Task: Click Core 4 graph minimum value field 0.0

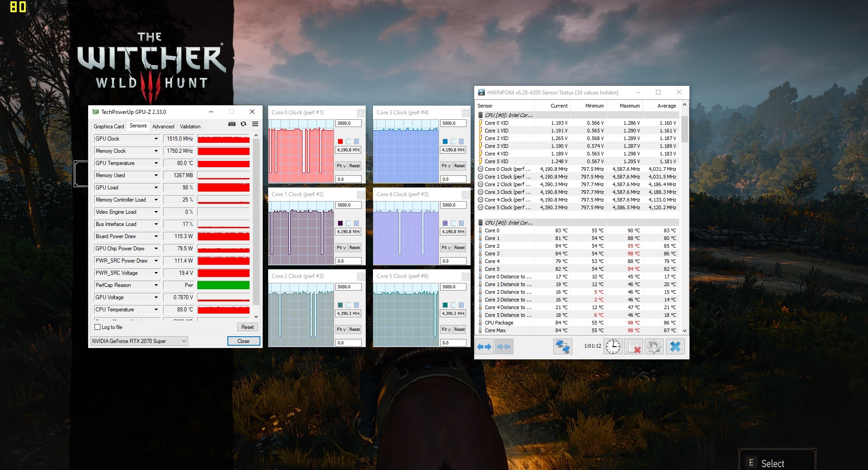Action: click(x=453, y=261)
